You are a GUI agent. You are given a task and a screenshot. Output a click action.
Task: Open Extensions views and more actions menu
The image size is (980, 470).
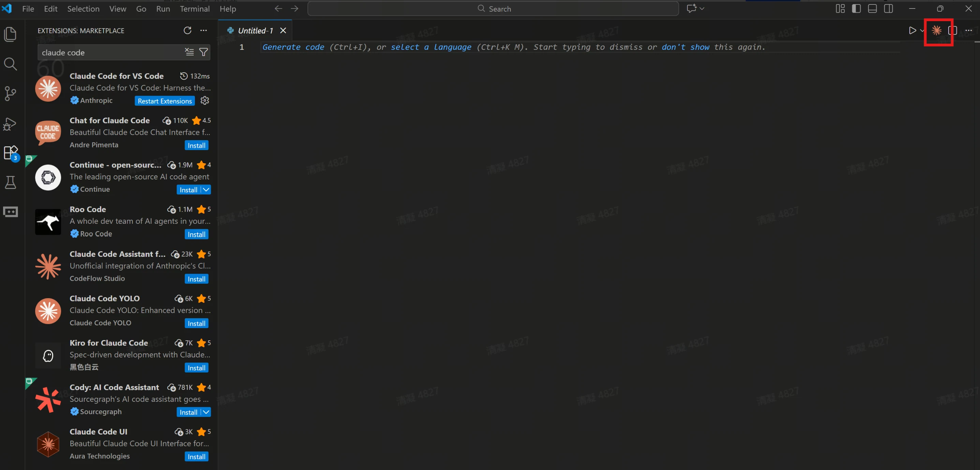pyautogui.click(x=204, y=30)
